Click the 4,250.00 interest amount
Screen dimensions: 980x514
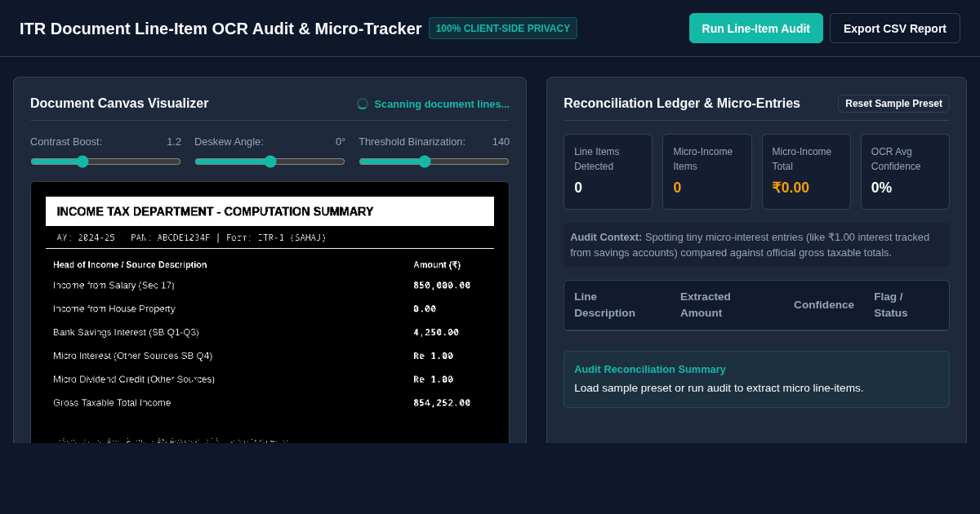436,333
